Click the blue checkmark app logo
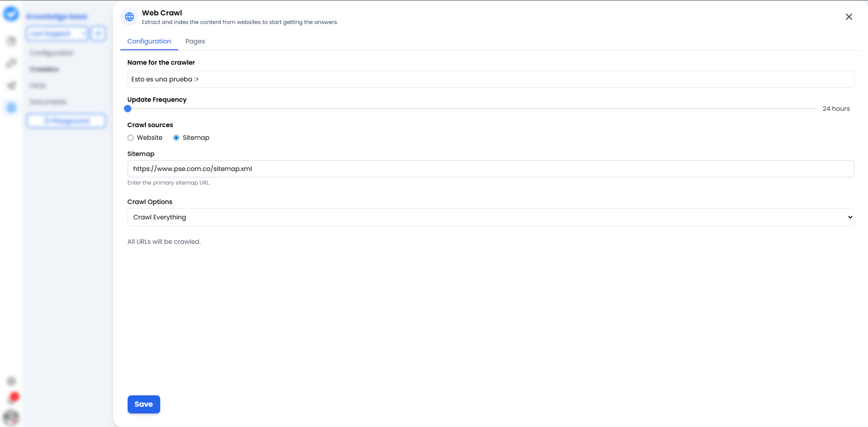The height and width of the screenshot is (427, 868). coord(11,14)
